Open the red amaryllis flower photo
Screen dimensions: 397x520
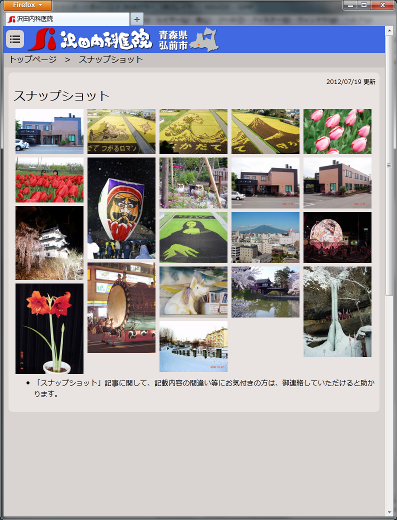[x=49, y=329]
